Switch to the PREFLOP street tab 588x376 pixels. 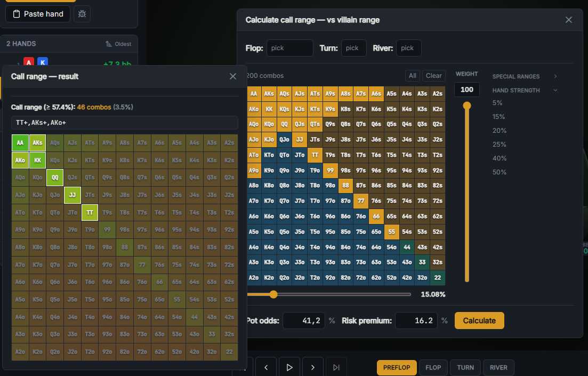coord(397,367)
